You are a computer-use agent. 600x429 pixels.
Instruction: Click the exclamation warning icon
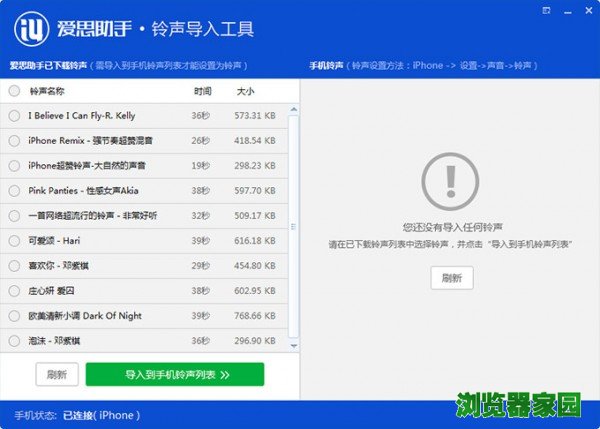450,181
